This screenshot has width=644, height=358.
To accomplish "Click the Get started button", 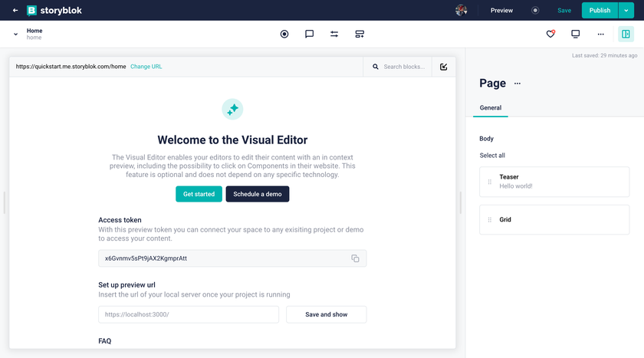I will [199, 194].
